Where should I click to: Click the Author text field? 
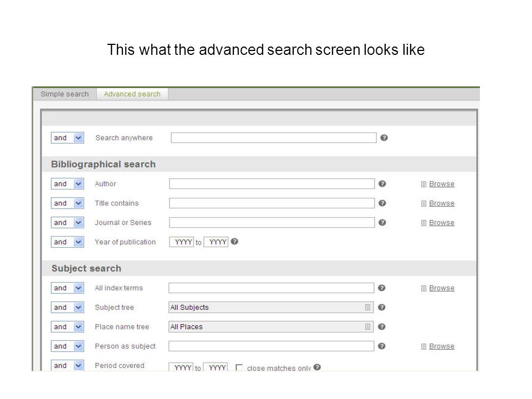272,183
